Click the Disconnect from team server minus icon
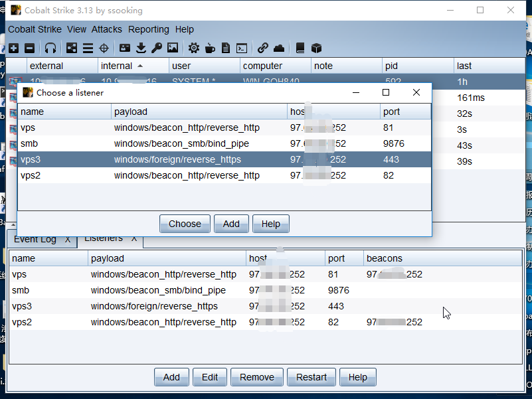Screen dimensions: 532x399 29,48
